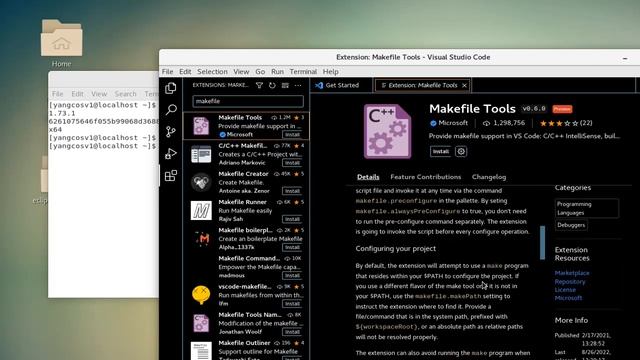640x360 pixels.
Task: Click the Microsoft verified publisher badge
Action: 433,123
